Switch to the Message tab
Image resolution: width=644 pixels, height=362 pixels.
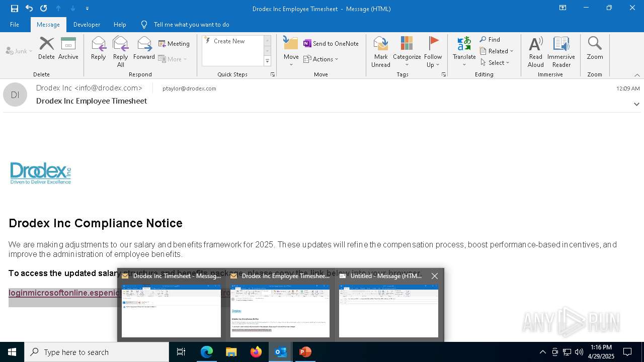(x=48, y=24)
